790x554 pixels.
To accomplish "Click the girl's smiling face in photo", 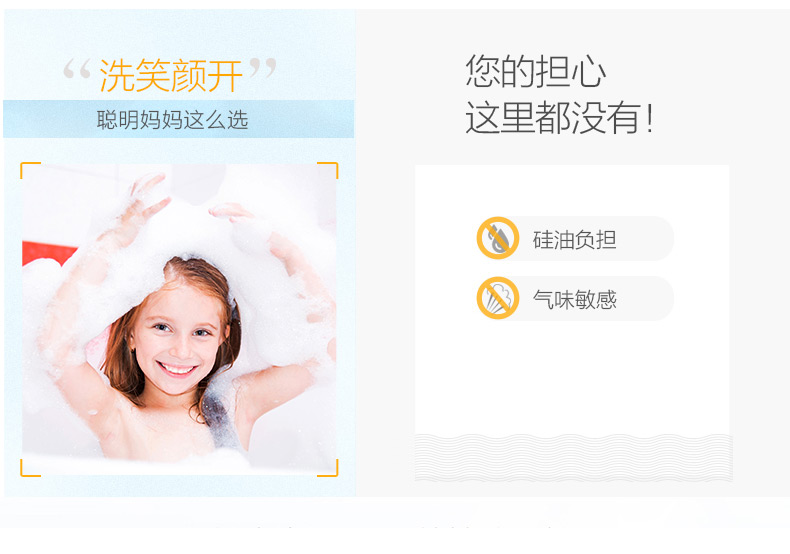I will tap(176, 342).
